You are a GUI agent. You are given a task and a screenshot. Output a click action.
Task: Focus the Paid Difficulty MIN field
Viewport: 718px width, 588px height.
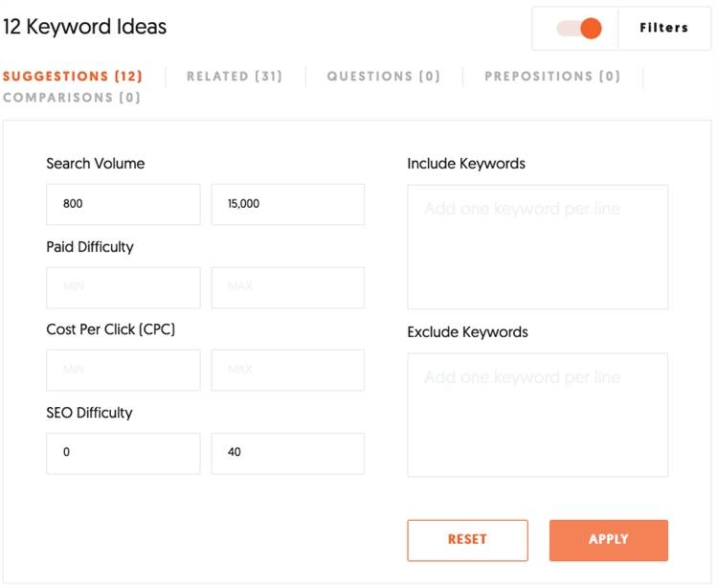pos(123,287)
